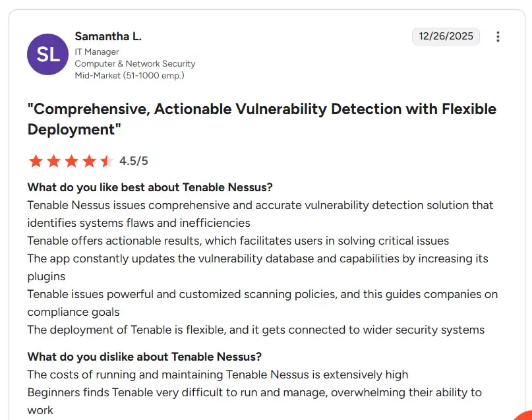Select the 12/26/2025 date chip
This screenshot has width=532, height=420.
(446, 36)
